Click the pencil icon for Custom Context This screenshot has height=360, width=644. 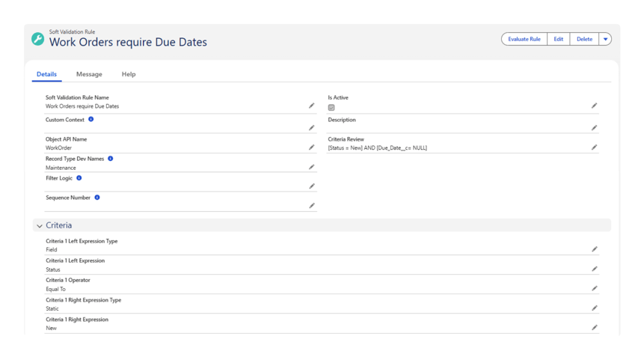coord(312,128)
